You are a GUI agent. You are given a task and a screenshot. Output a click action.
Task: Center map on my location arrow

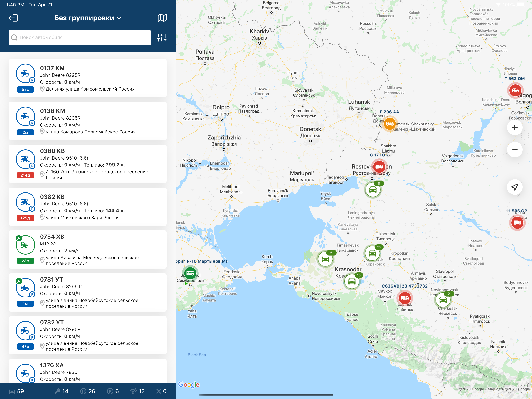515,187
